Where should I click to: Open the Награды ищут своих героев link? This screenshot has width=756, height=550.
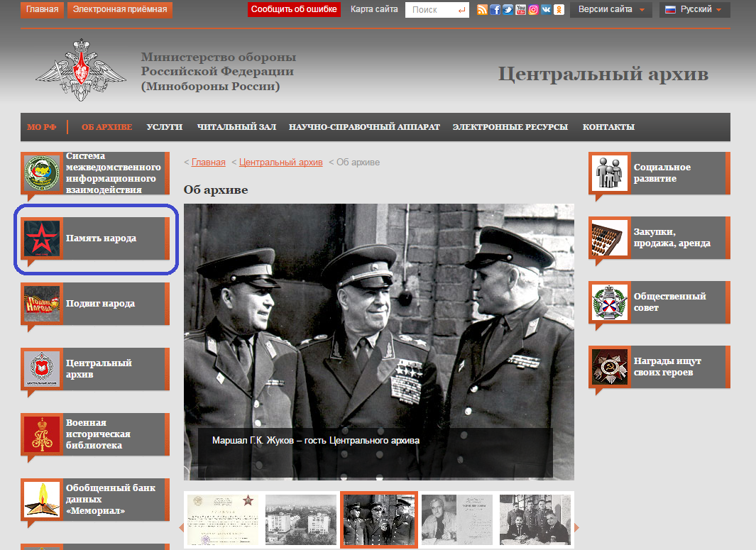(667, 367)
